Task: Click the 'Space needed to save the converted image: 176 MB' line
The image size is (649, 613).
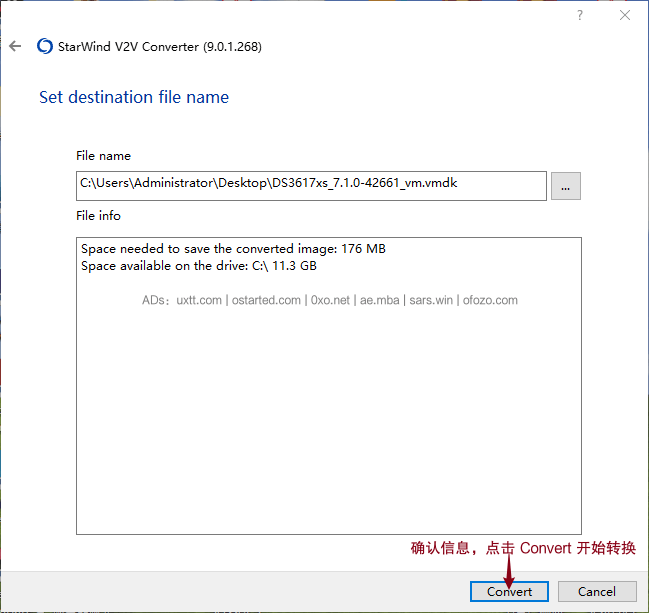Action: coord(233,249)
